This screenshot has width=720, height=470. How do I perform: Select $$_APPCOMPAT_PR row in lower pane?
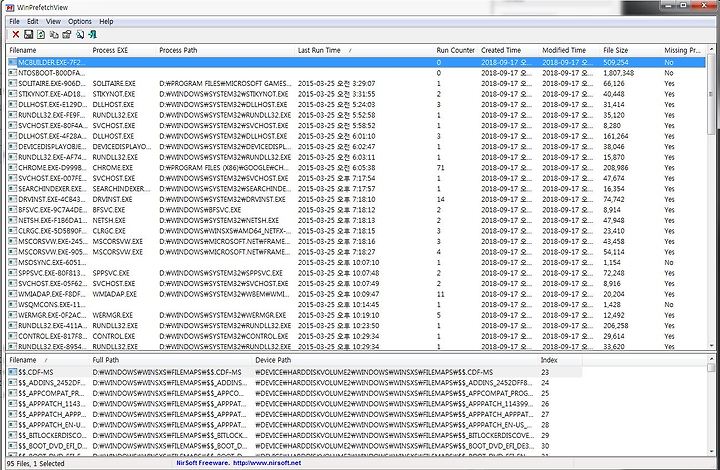(295, 393)
